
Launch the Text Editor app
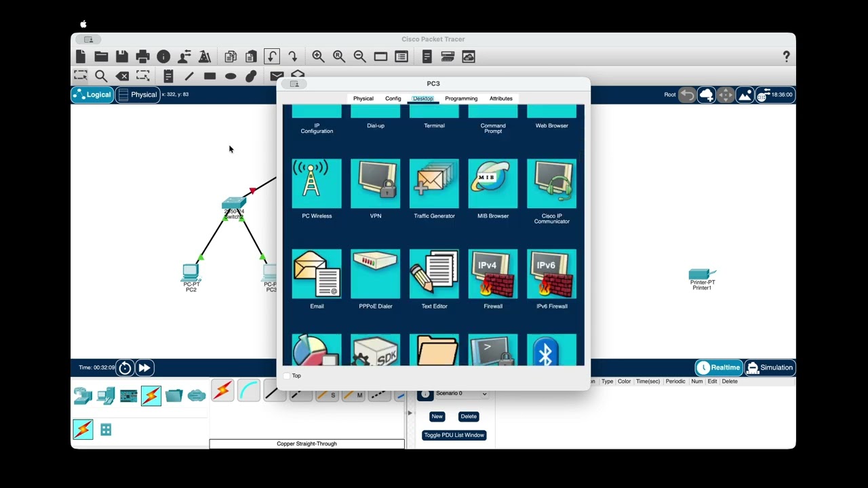434,274
